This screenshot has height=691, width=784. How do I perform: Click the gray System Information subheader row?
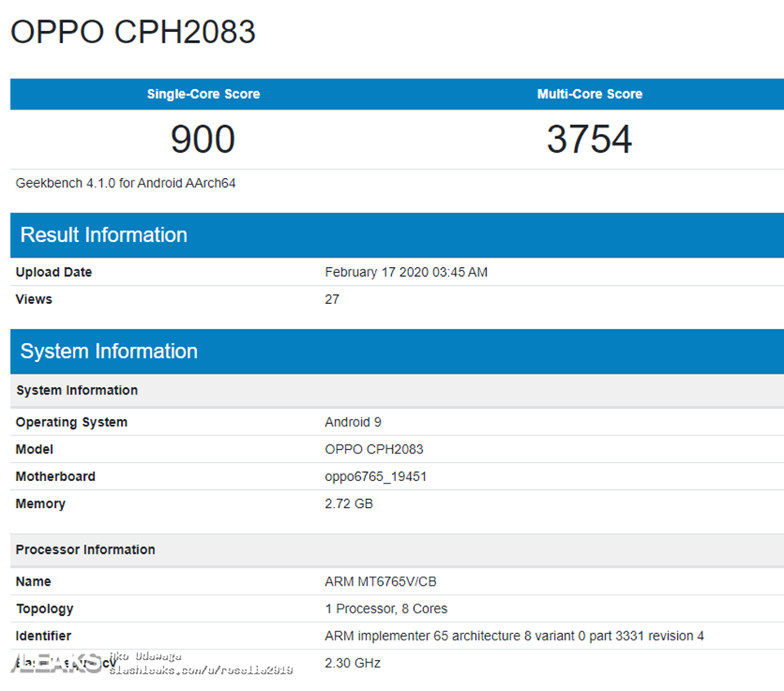click(x=397, y=390)
